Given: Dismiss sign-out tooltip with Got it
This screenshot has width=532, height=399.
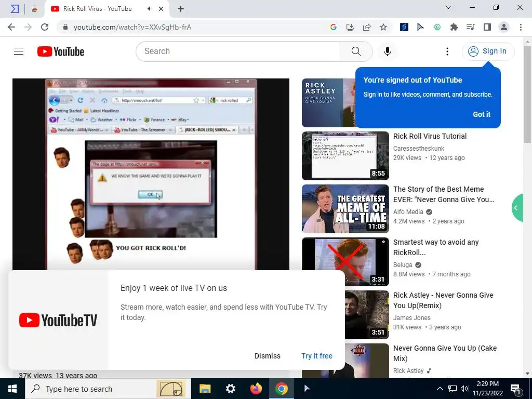Looking at the screenshot, I should (482, 114).
